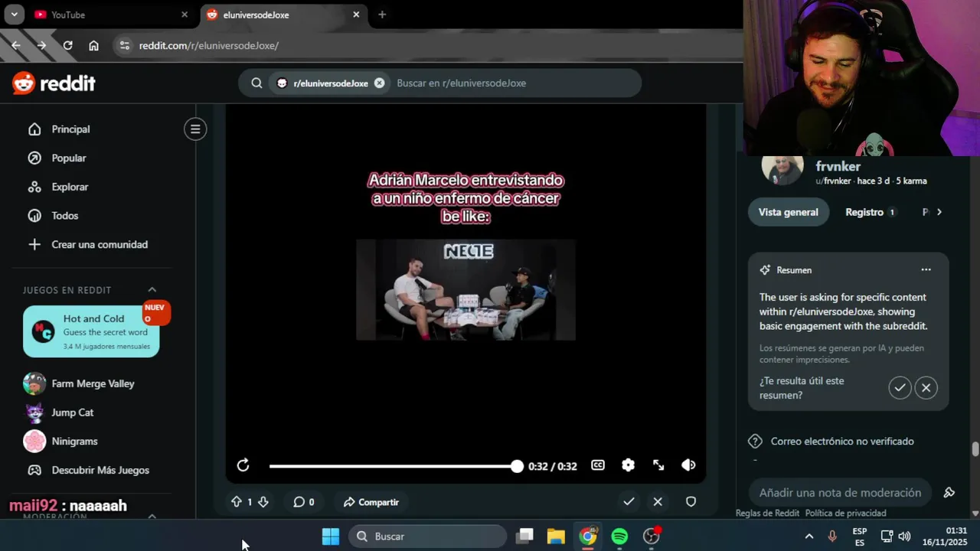Open the Resumen options three-dot menu

tap(926, 269)
